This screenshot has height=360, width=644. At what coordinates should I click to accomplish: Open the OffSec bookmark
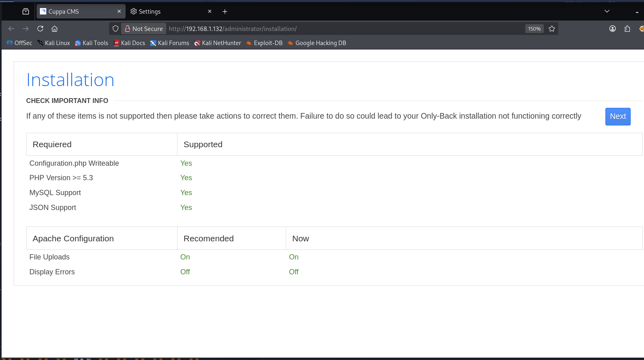click(x=19, y=43)
